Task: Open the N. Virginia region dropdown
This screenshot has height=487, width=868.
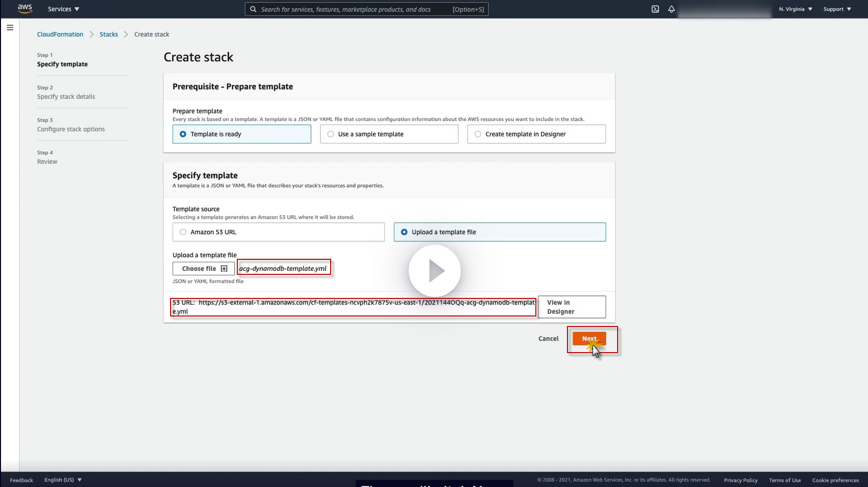Action: [796, 9]
